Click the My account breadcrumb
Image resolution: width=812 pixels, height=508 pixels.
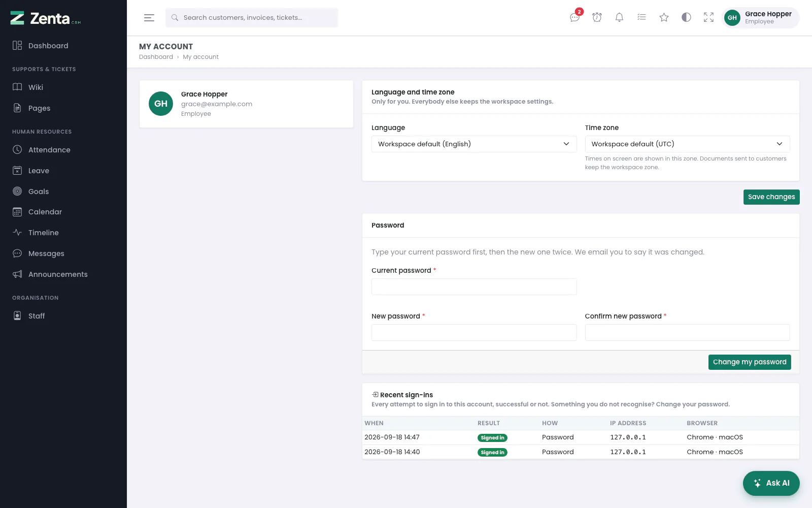200,57
